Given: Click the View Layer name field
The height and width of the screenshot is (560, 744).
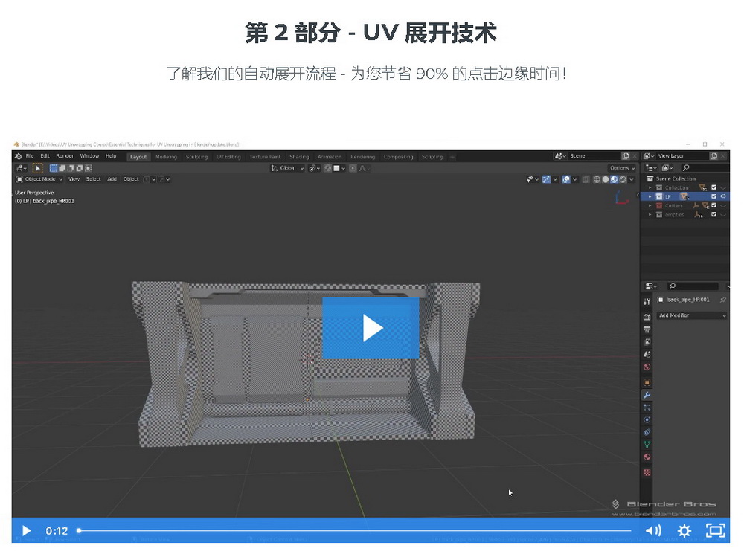Looking at the screenshot, I should click(x=682, y=156).
